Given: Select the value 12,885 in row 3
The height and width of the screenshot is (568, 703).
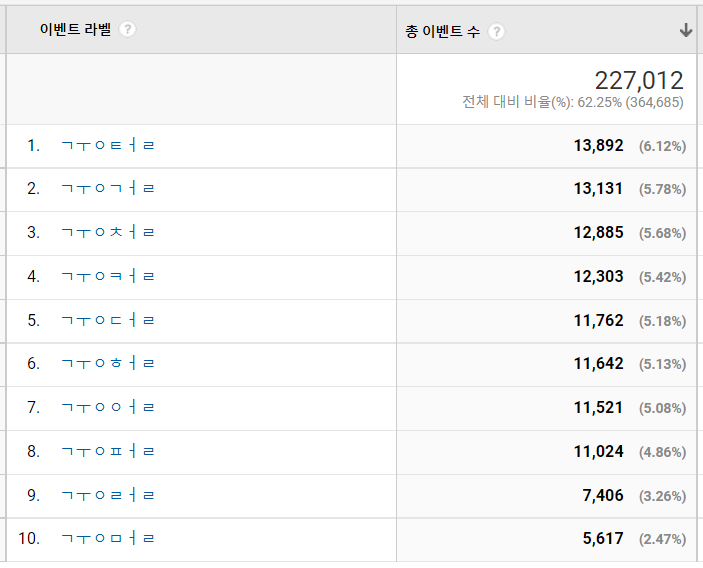Looking at the screenshot, I should coord(599,232).
